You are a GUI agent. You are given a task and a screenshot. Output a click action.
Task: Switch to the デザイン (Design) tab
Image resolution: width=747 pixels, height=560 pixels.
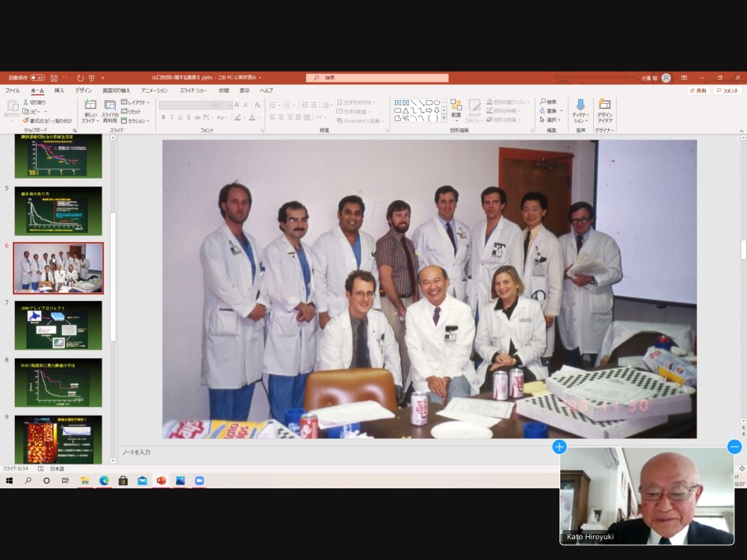(x=83, y=90)
